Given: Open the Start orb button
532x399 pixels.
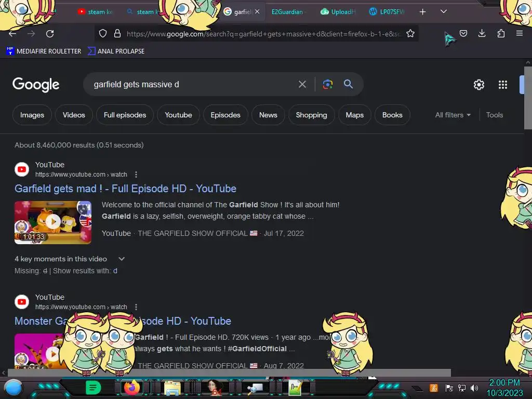Looking at the screenshot, I should pyautogui.click(x=13, y=388).
